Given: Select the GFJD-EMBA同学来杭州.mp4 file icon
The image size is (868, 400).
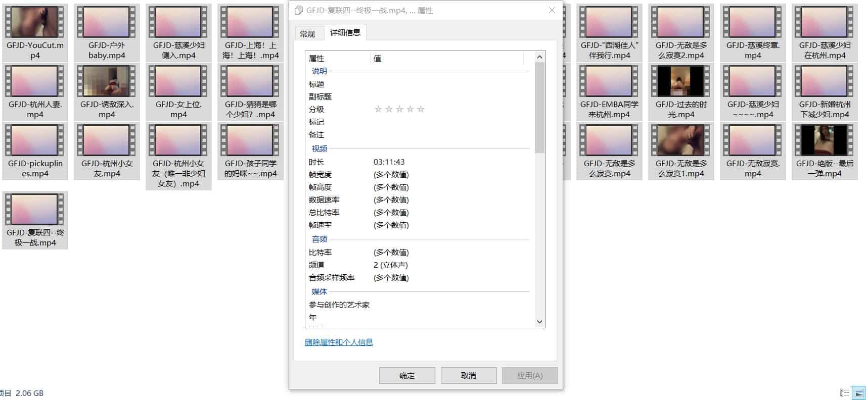Looking at the screenshot, I should click(x=609, y=82).
